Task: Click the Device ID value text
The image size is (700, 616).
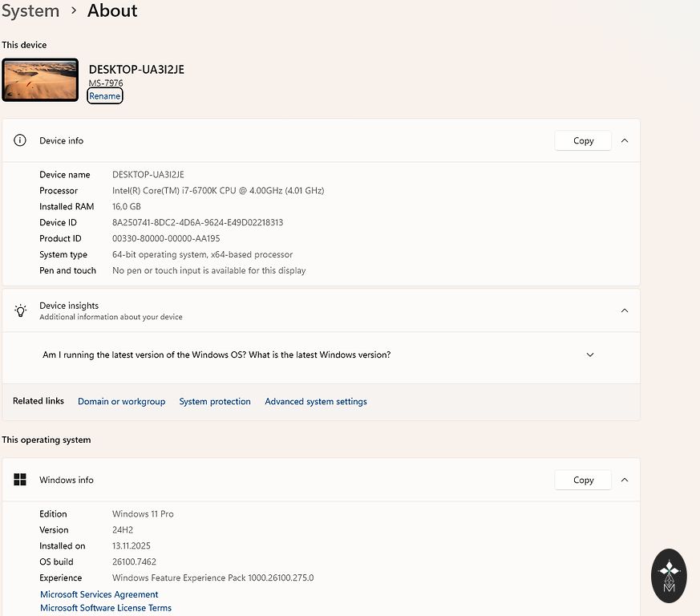Action: point(197,222)
